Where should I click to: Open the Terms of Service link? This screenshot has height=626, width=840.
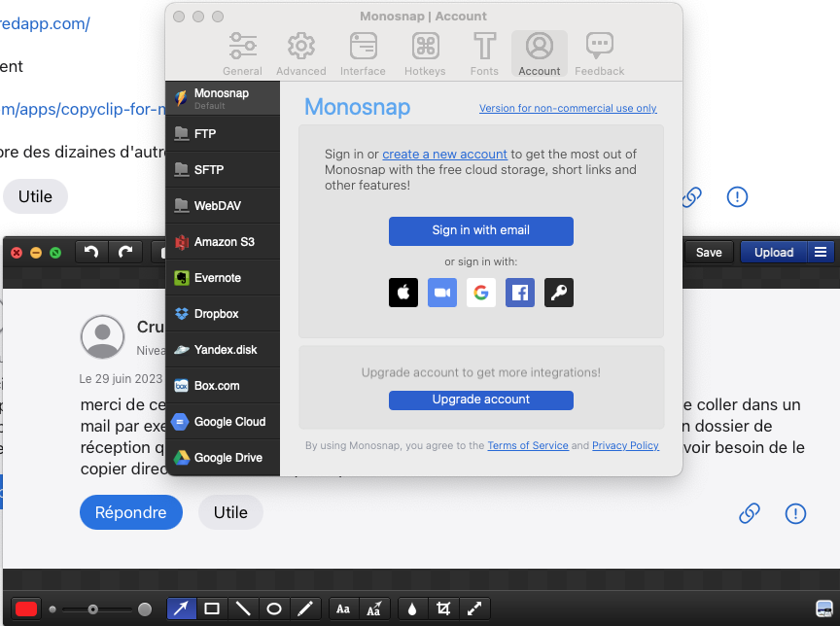coord(528,445)
